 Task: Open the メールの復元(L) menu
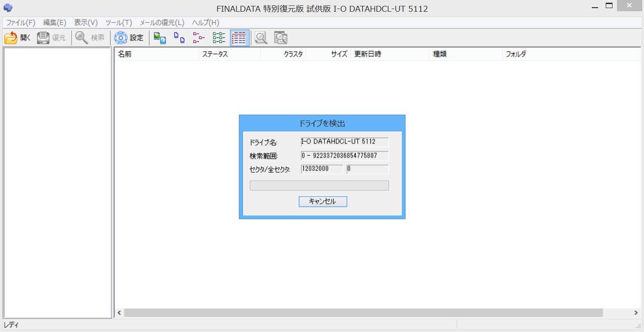tap(162, 22)
